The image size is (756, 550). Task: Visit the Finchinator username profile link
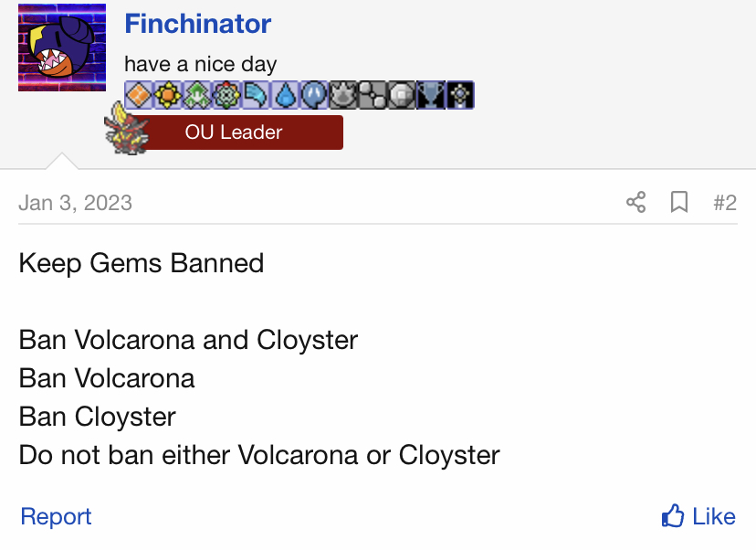[x=198, y=24]
